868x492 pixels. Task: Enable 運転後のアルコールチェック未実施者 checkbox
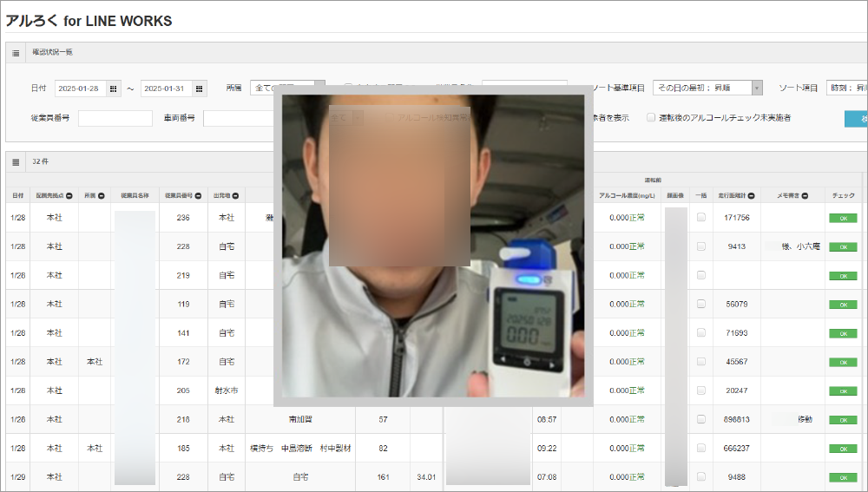tap(651, 118)
